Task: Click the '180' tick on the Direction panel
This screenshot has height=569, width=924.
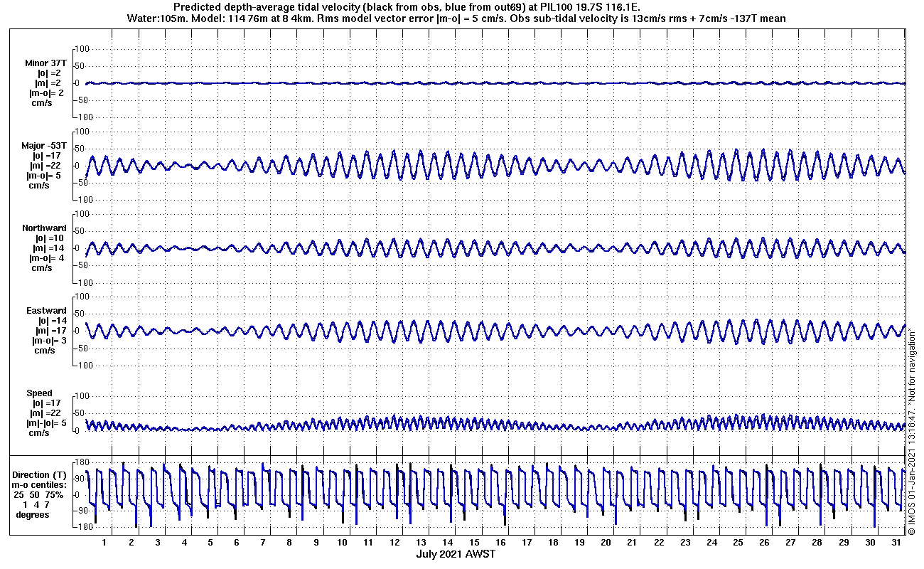Action: click(82, 463)
